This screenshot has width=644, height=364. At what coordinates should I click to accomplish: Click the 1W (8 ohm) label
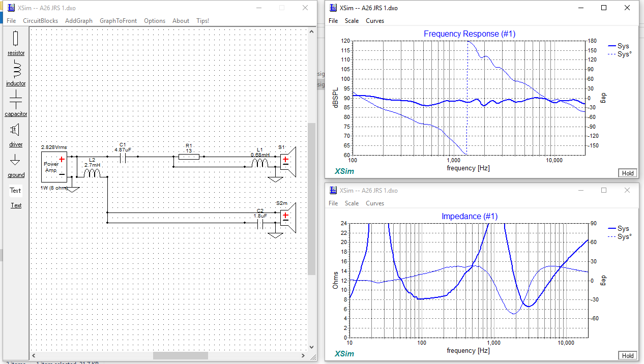click(x=54, y=188)
